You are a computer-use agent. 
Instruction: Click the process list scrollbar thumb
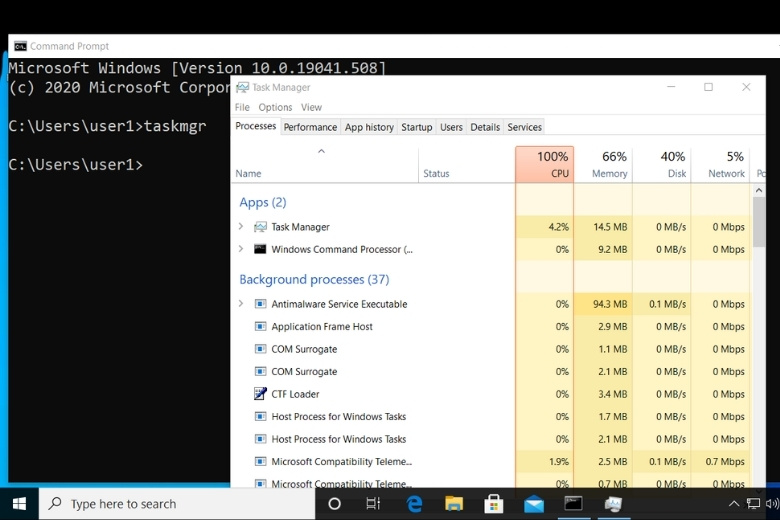click(759, 222)
